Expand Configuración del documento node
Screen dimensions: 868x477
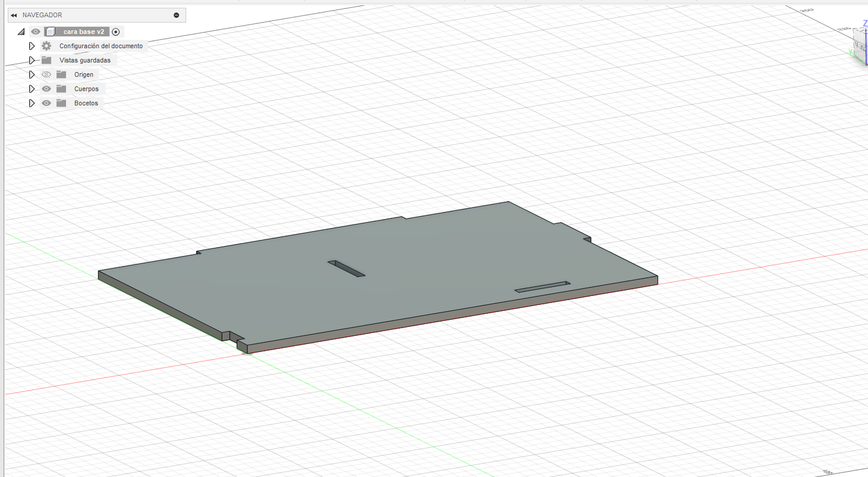(32, 46)
